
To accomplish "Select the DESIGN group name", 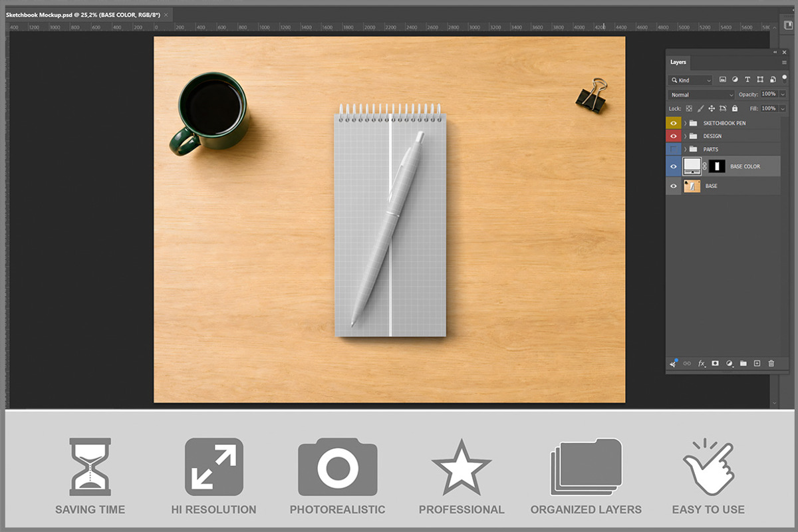I will click(712, 136).
